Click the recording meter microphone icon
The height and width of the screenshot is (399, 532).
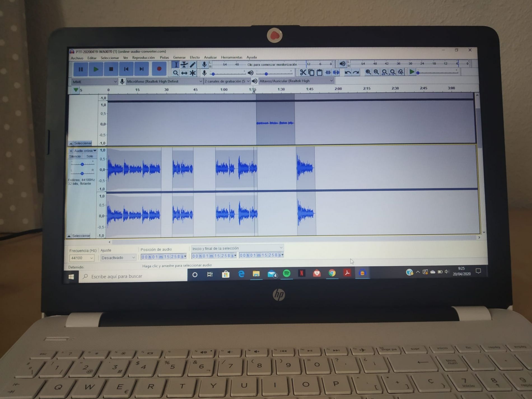tap(204, 65)
